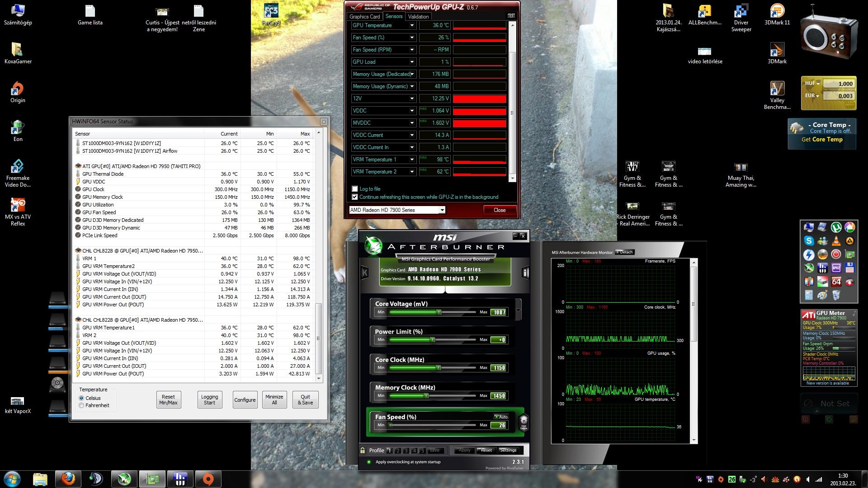Image resolution: width=868 pixels, height=488 pixels.
Task: Click Afterburner Settings button
Action: (x=508, y=450)
